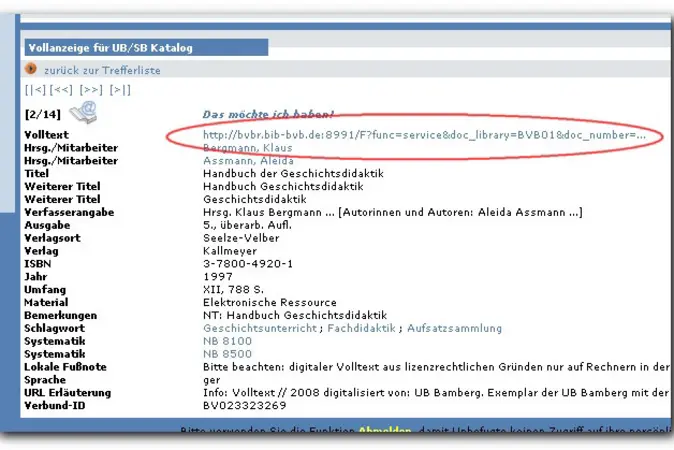Click place value Seelze-Velber
This screenshot has width=674, height=450.
tap(241, 238)
